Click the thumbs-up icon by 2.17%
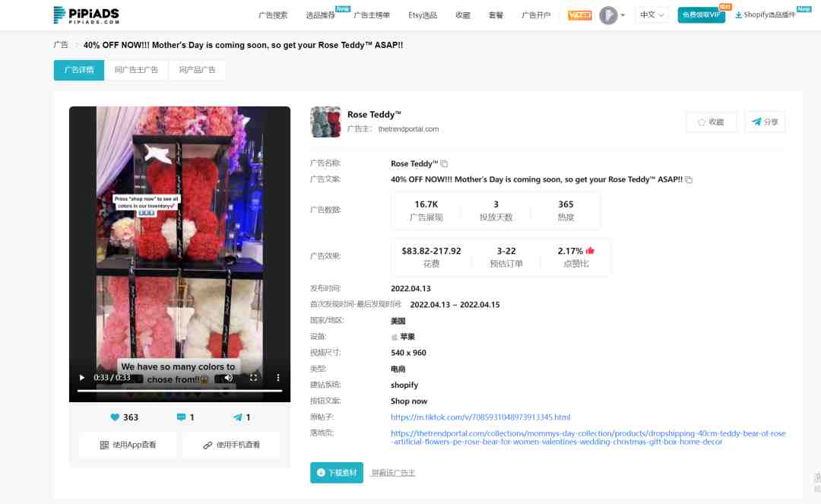The image size is (821, 504). pos(590,251)
